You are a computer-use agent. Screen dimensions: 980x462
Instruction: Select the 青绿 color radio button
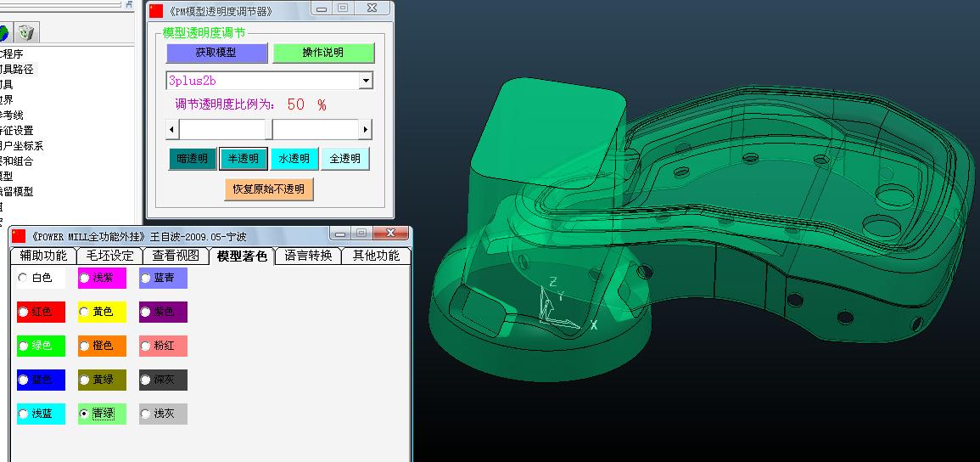click(84, 414)
